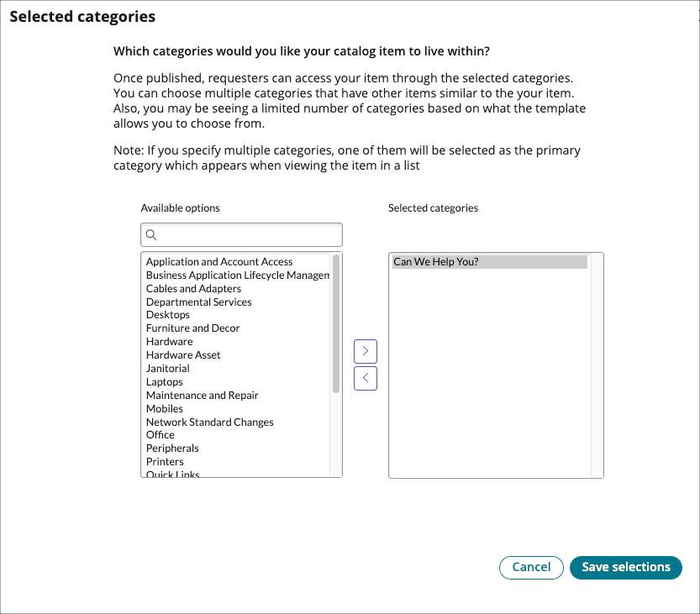Image resolution: width=700 pixels, height=614 pixels.
Task: Select the Network Standard Changes option
Action: pyautogui.click(x=209, y=422)
